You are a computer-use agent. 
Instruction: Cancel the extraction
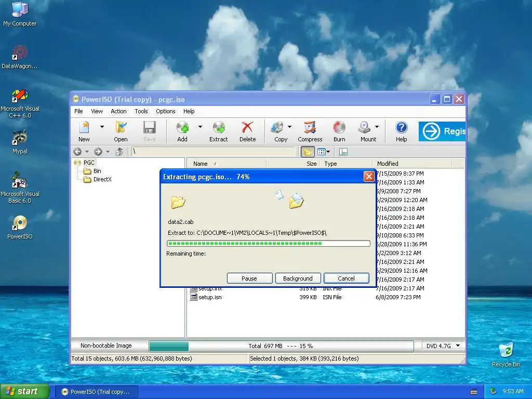pyautogui.click(x=347, y=278)
